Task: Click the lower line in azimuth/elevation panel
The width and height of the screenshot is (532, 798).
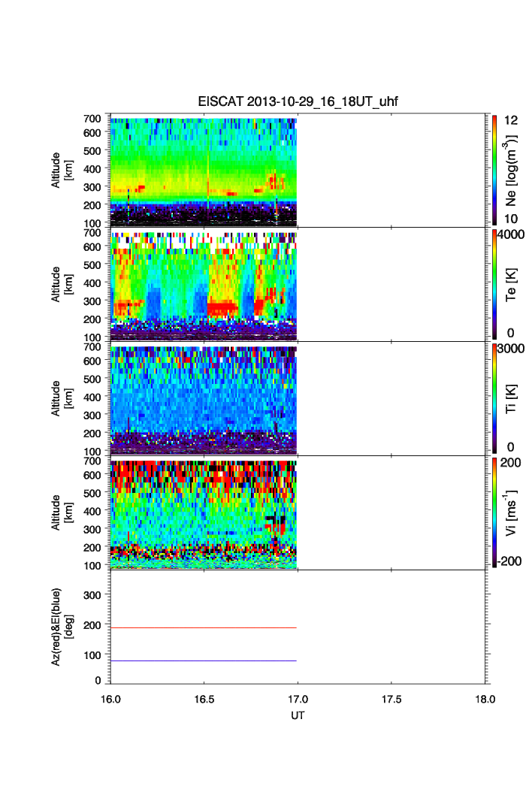Action: tap(204, 660)
